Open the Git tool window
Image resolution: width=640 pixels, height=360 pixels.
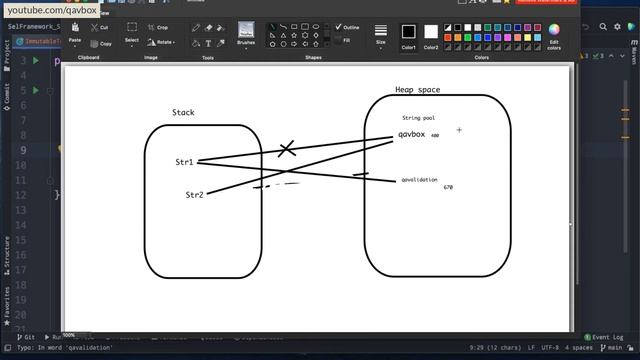click(26, 337)
